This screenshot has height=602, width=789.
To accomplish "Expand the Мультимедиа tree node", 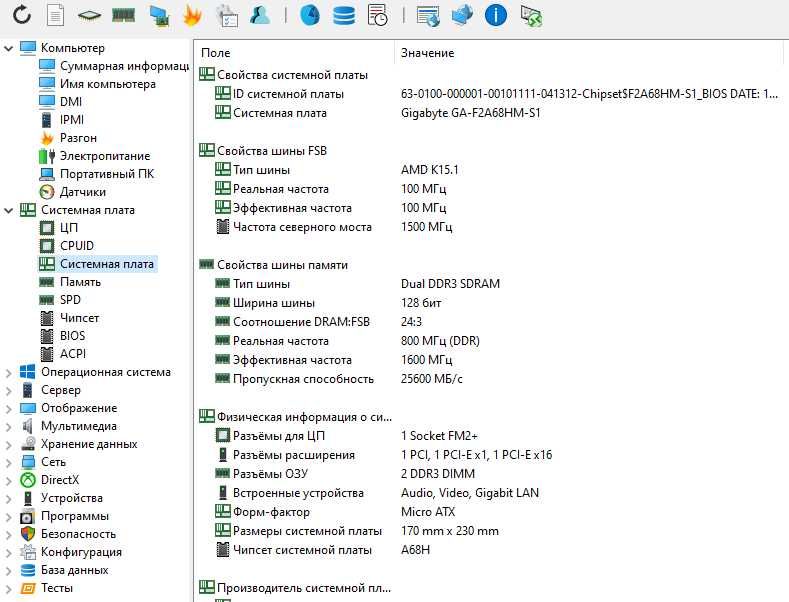I will 9,427.
